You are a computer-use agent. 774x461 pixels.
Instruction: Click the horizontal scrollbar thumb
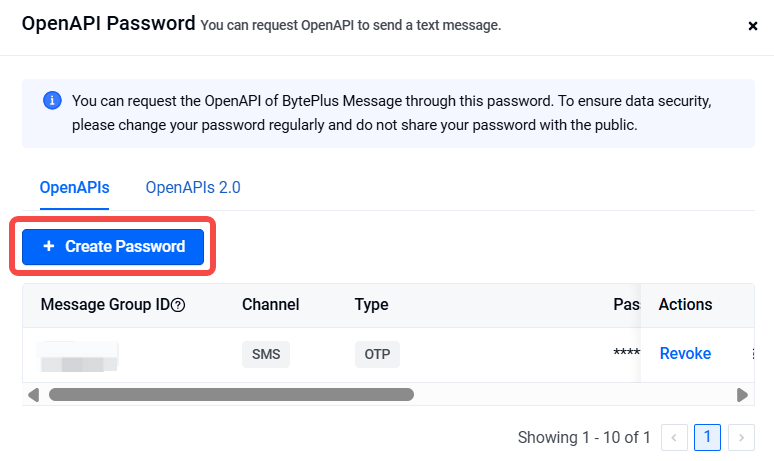pos(231,394)
